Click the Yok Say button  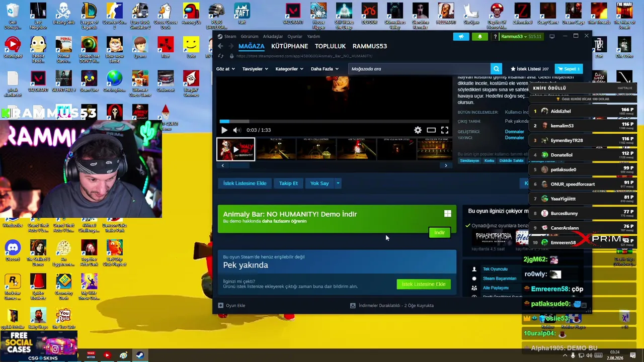click(319, 183)
